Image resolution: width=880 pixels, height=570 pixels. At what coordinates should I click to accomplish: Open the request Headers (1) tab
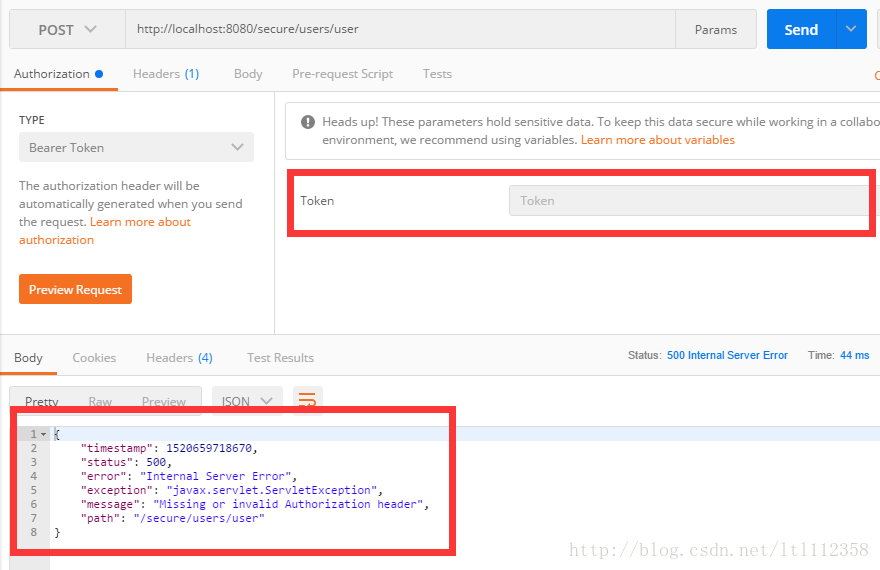pos(166,74)
